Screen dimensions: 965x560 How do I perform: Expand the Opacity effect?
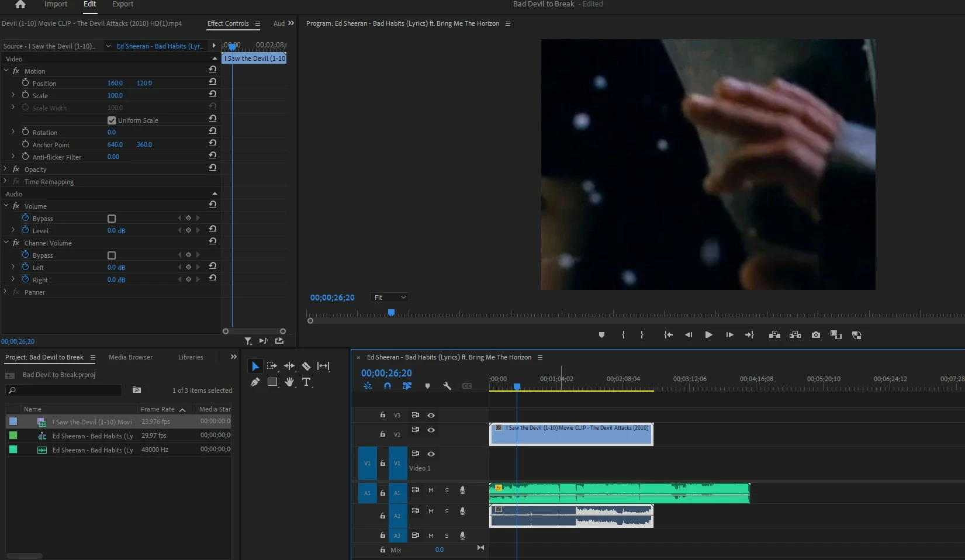click(x=5, y=168)
